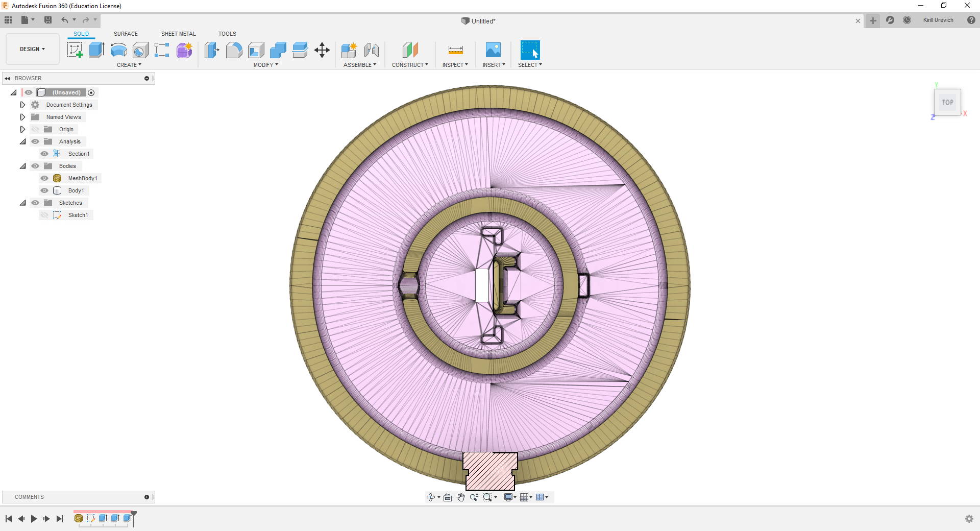Switch to the SHEET METAL tab
Viewport: 980px width, 531px height.
point(179,34)
